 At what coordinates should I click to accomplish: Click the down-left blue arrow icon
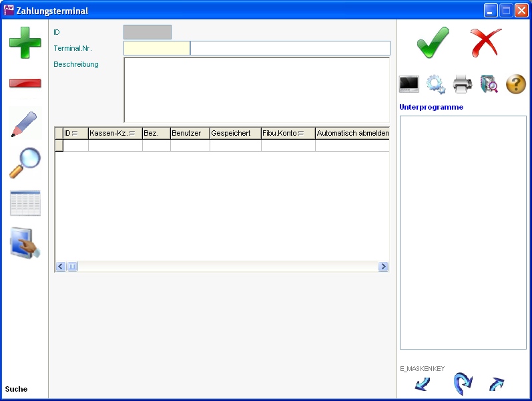pyautogui.click(x=422, y=384)
